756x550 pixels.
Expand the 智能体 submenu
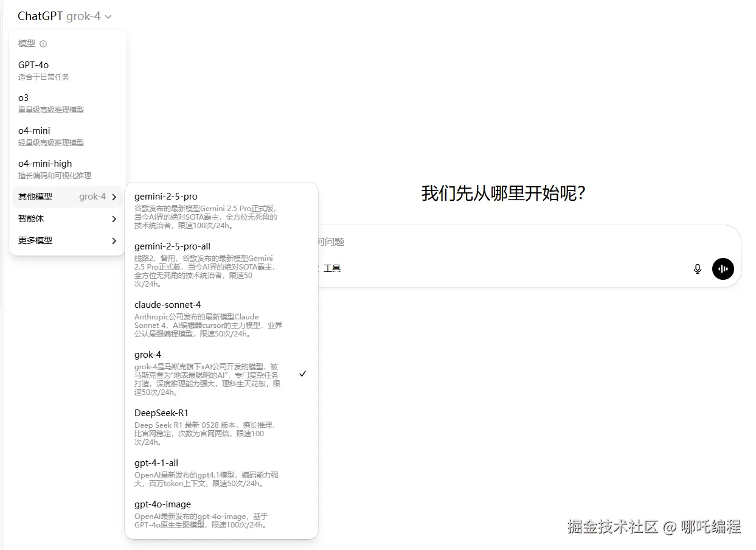pyautogui.click(x=67, y=218)
